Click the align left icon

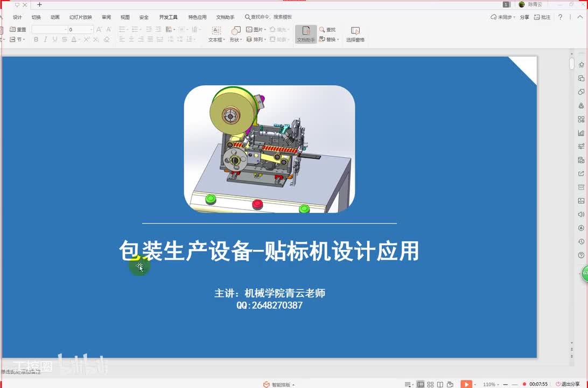pos(122,39)
